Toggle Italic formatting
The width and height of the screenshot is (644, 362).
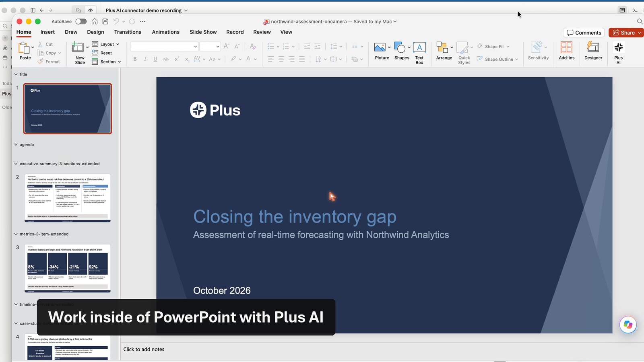145,59
